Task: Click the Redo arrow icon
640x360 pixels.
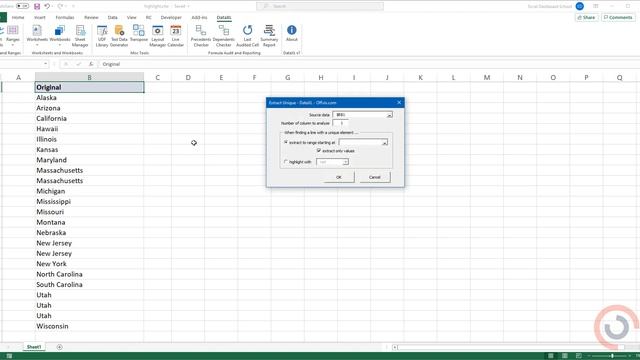Action: pos(60,6)
